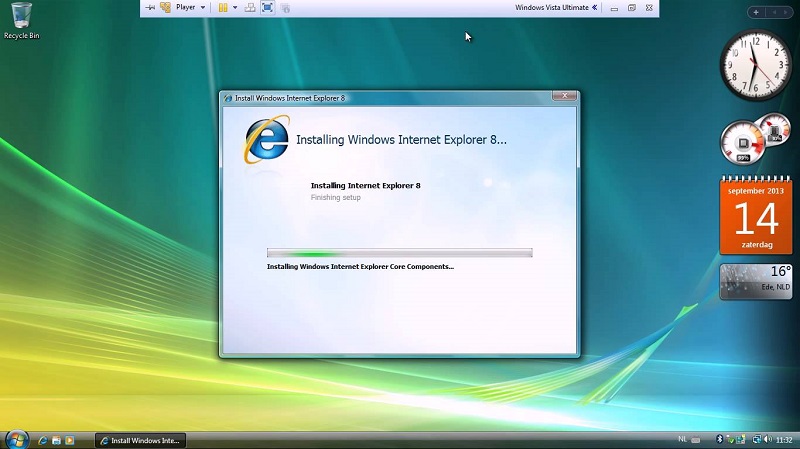Click the analog Clock gadget
Screen dimensions: 800x449
(x=756, y=65)
